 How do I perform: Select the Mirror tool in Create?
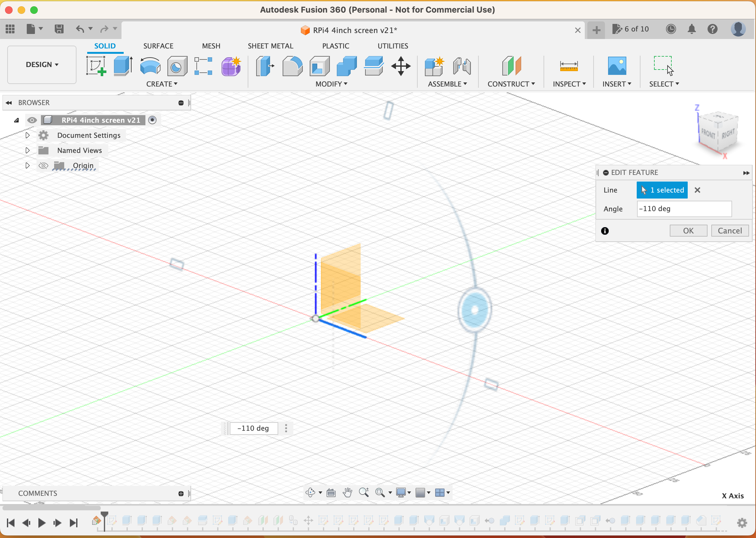coord(162,84)
